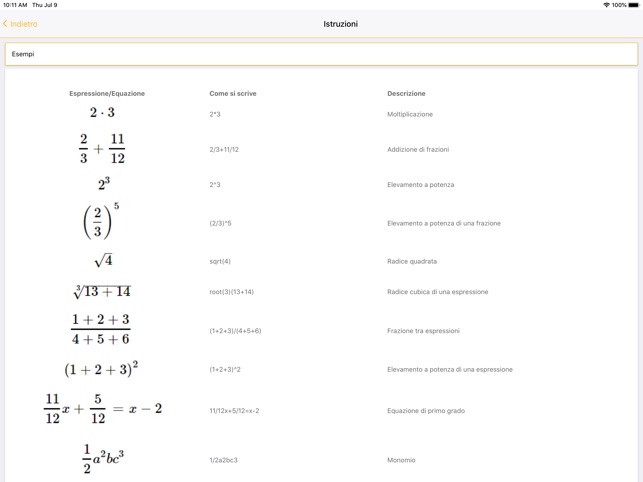Select the Espressione/Equazione column header
The width and height of the screenshot is (643, 482).
pyautogui.click(x=107, y=94)
